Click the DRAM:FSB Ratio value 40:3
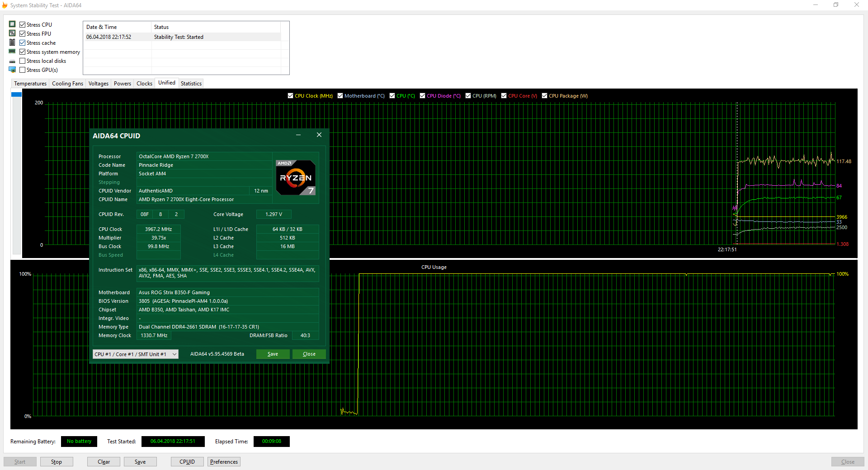Viewport: 868px width, 470px height. pyautogui.click(x=305, y=335)
